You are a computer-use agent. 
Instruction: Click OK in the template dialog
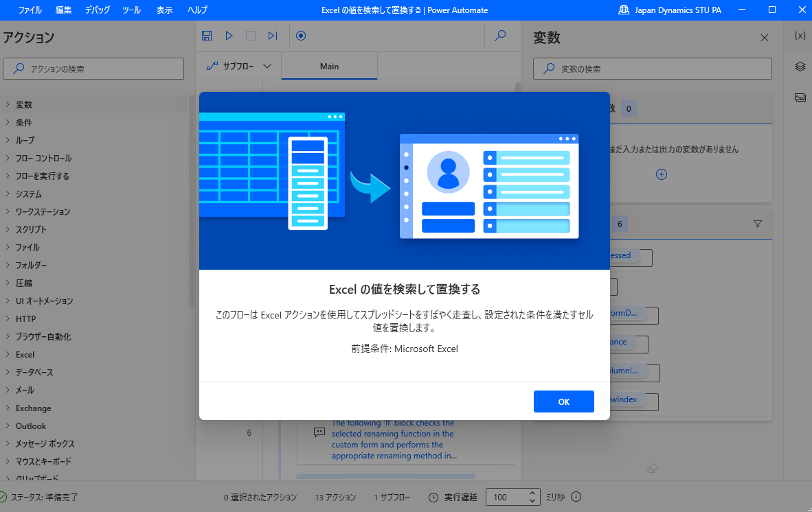point(563,402)
